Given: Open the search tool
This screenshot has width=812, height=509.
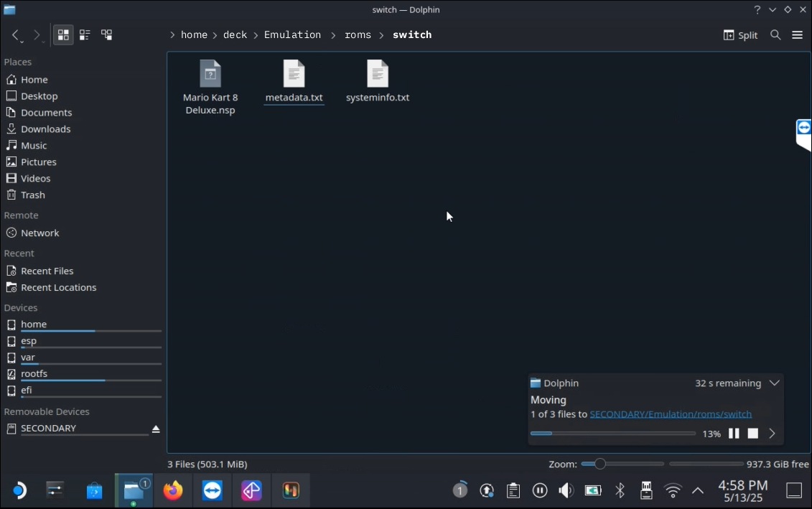Looking at the screenshot, I should coord(775,34).
